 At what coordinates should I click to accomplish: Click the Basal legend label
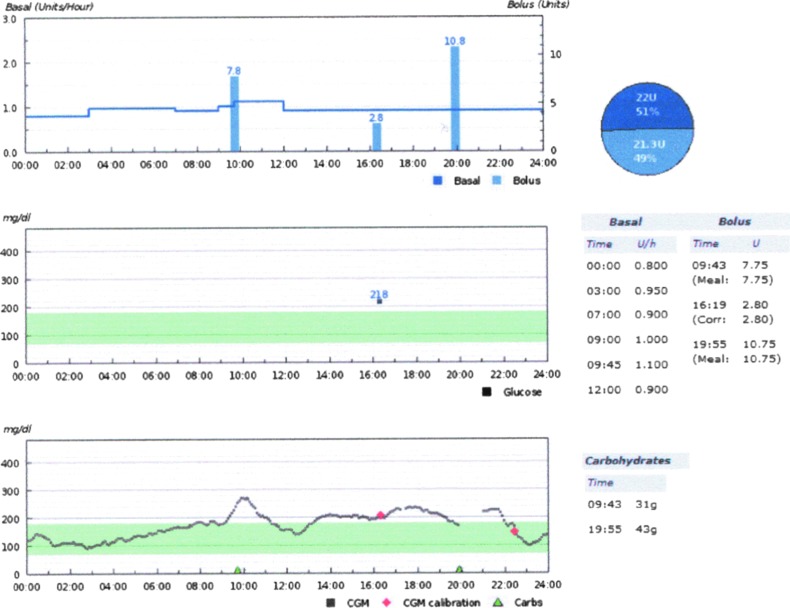467,181
